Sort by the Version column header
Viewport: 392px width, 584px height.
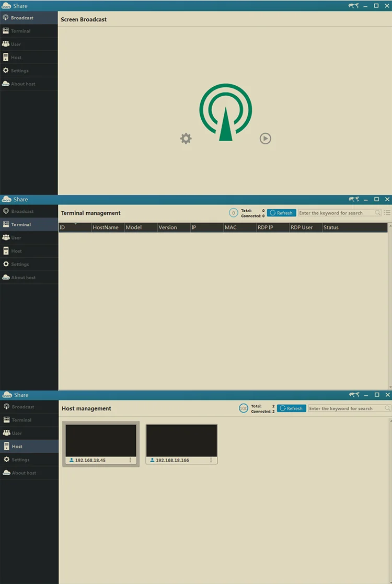(174, 227)
